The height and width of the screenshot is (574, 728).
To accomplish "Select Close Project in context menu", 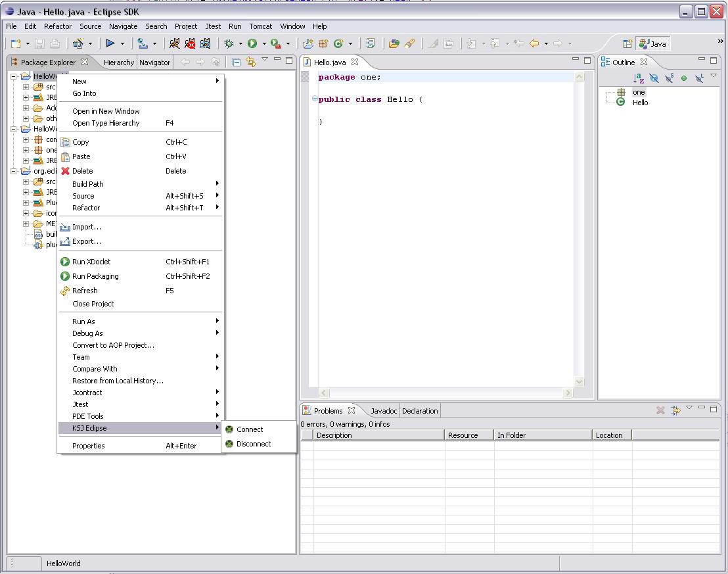I will click(x=140, y=304).
